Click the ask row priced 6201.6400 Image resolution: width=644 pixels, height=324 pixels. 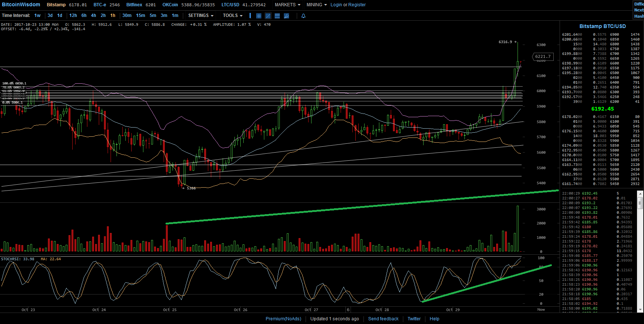601,35
